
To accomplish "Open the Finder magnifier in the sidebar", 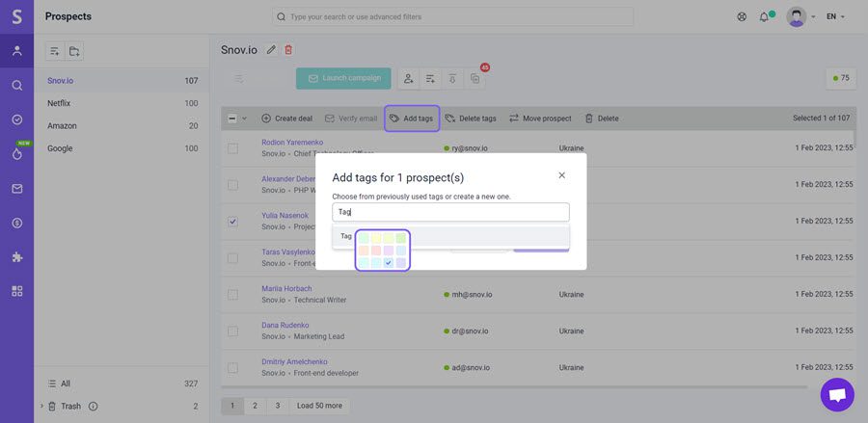I will pos(17,85).
